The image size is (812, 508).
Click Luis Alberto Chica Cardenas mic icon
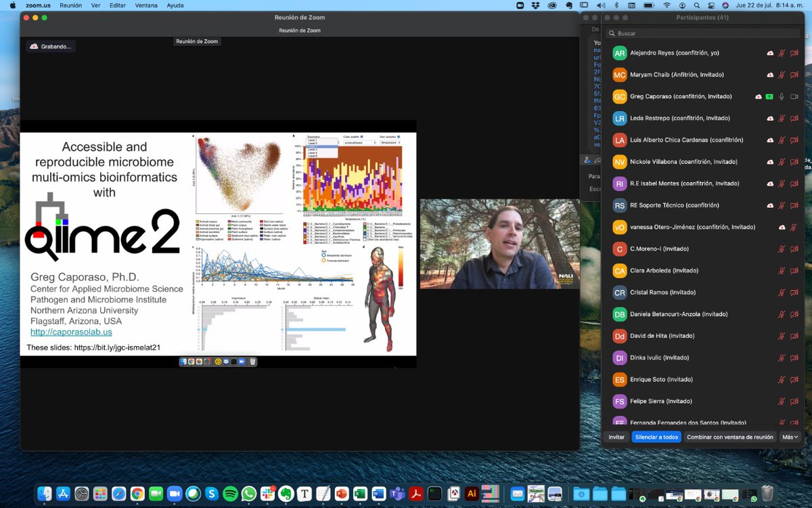(782, 140)
